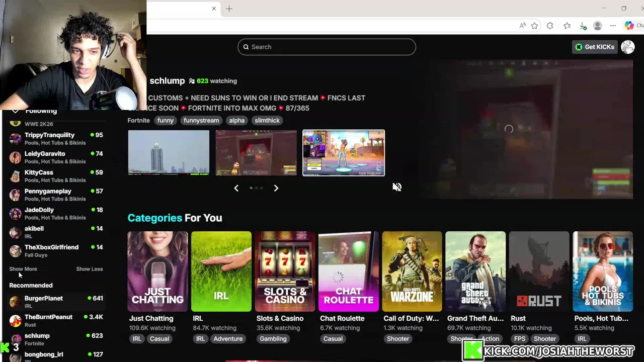Open the Rust category title
This screenshot has height=362, width=644.
point(518,318)
